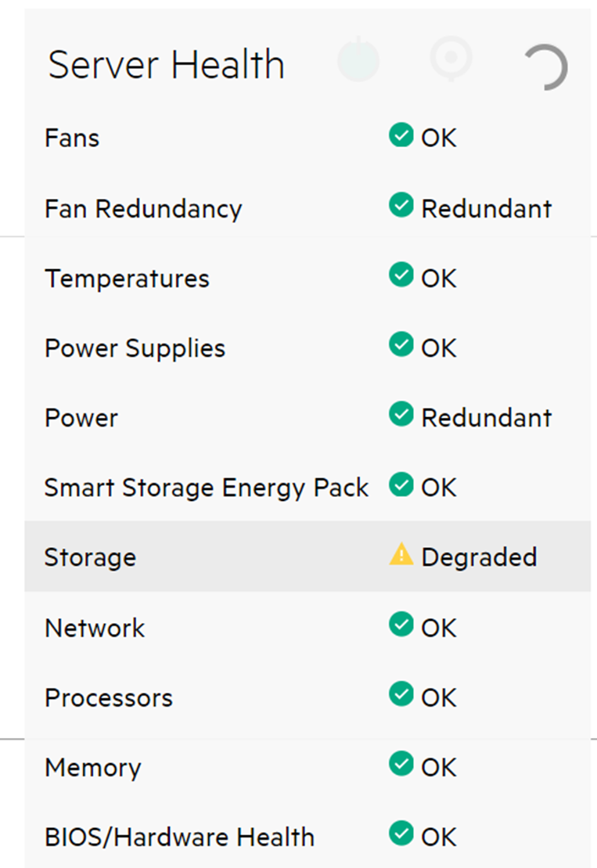Click green check icon next to Temperatures

(x=401, y=275)
